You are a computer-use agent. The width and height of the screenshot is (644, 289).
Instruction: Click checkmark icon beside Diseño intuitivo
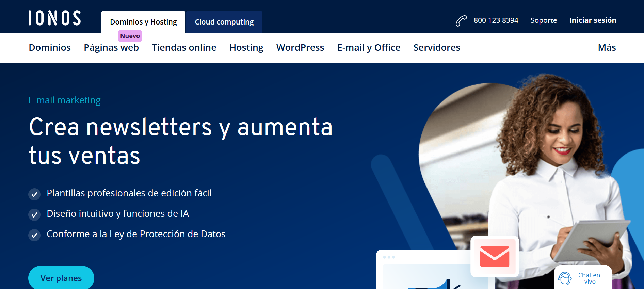34,215
